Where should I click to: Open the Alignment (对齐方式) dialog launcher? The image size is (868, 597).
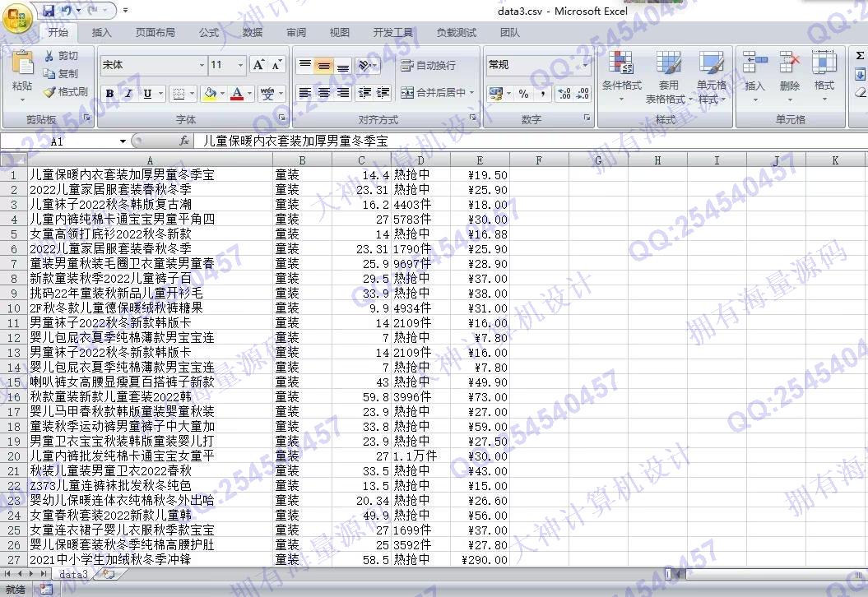473,118
